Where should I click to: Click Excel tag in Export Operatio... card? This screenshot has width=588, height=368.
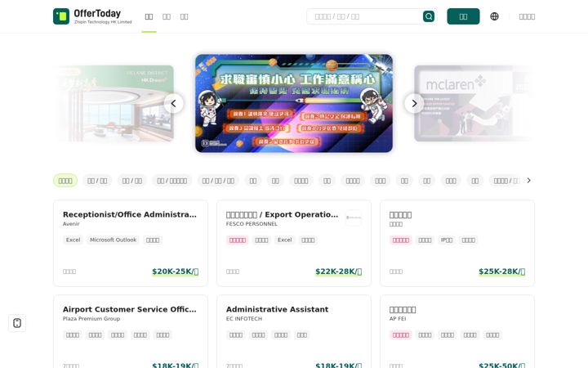[285, 240]
